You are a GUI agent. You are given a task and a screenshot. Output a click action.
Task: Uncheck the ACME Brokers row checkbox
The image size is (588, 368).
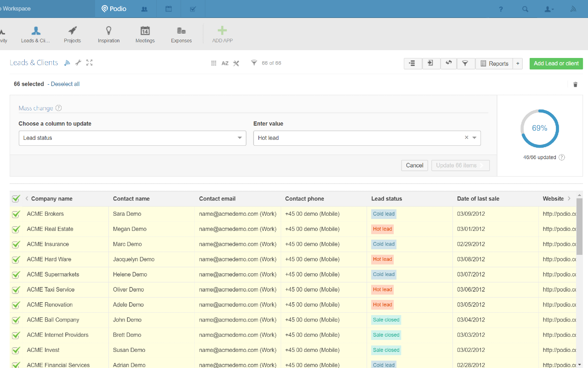point(16,214)
